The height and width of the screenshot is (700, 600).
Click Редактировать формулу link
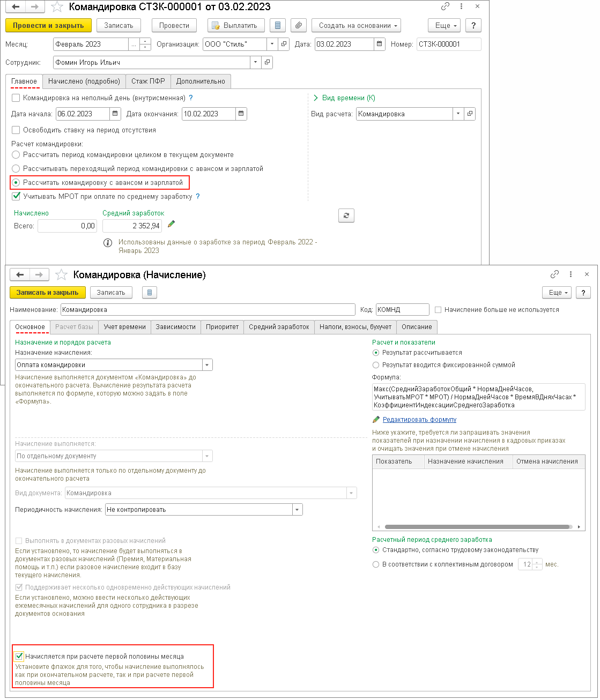click(x=419, y=420)
